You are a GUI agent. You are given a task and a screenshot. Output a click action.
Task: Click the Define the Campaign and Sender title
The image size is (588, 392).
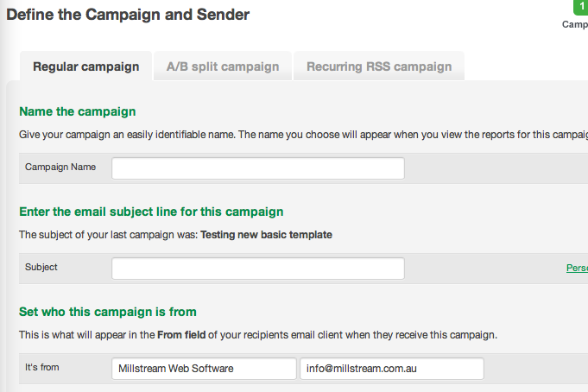[x=128, y=15]
